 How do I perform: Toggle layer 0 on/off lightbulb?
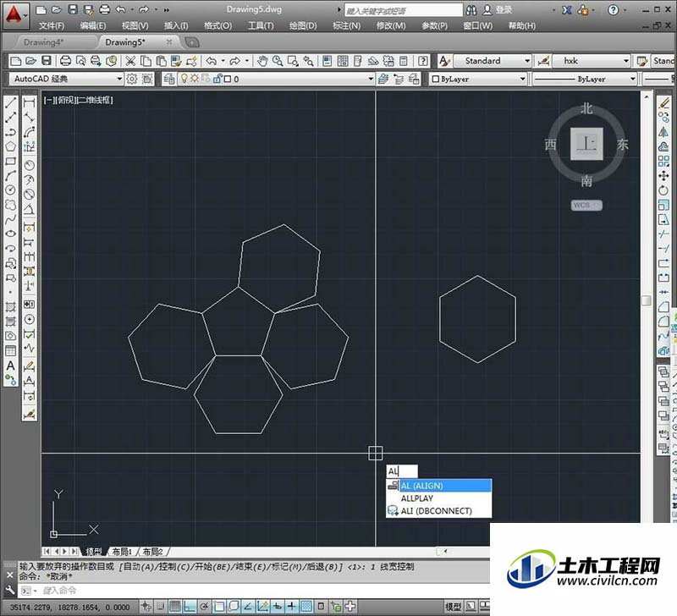(184, 79)
